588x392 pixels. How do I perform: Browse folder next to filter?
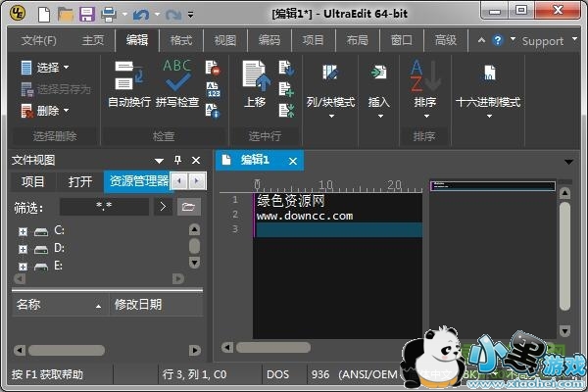pyautogui.click(x=188, y=207)
